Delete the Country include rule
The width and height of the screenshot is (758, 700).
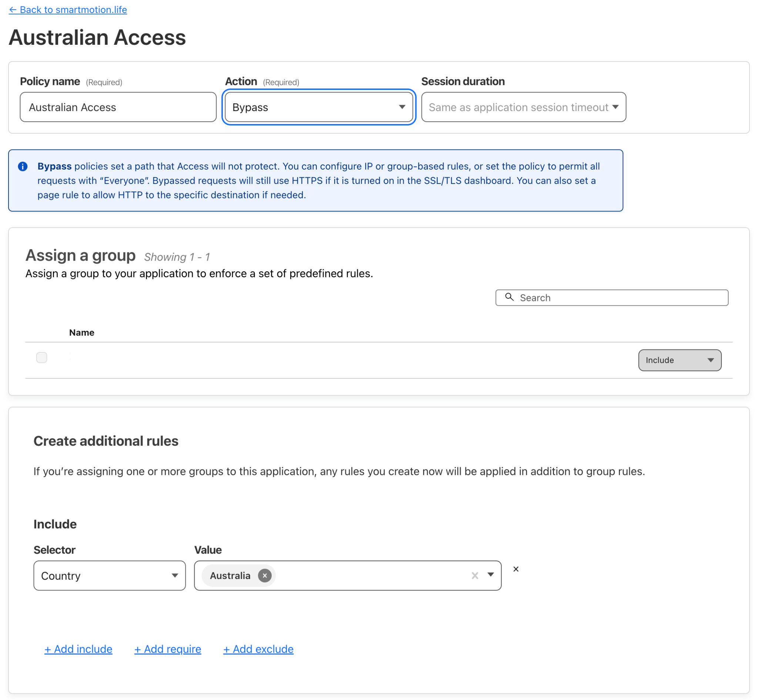[x=516, y=569]
